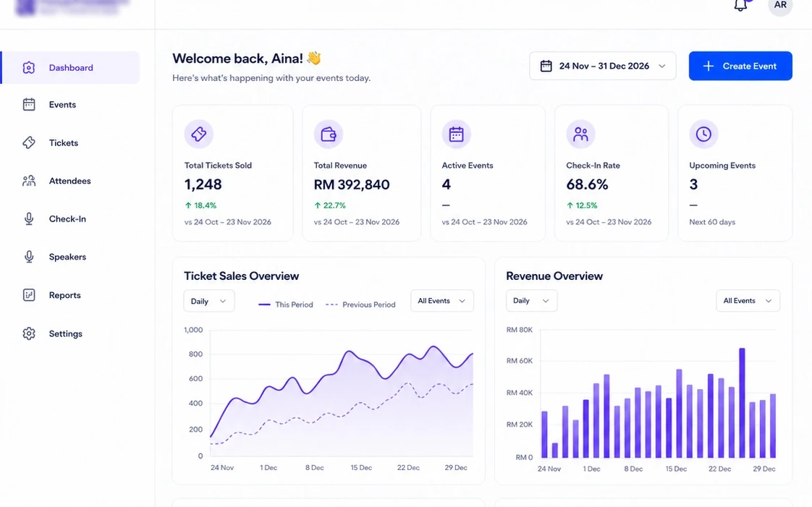Open notifications via the bell icon
Viewport: 812px width, 507px height.
[x=740, y=5]
